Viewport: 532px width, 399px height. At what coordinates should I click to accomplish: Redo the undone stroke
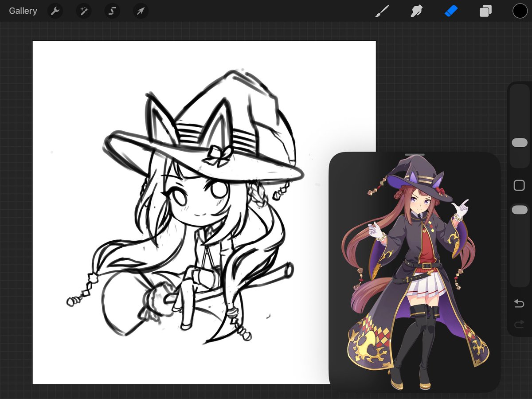click(x=519, y=325)
